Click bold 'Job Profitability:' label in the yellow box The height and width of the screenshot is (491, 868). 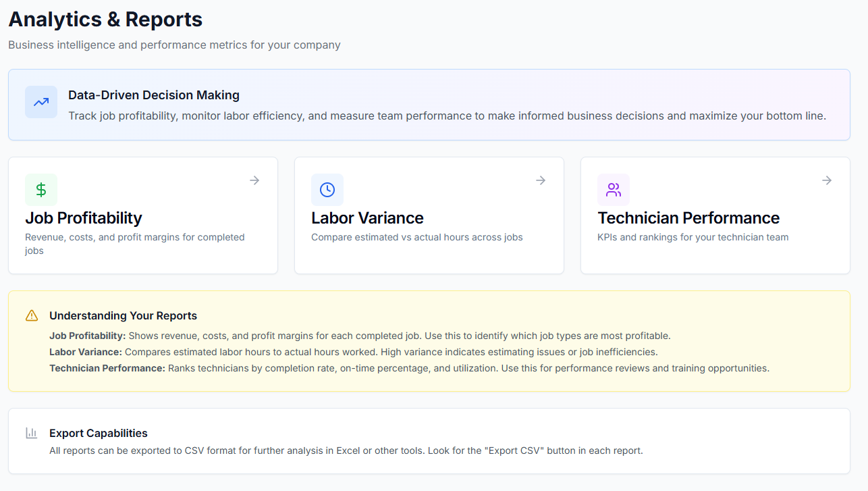click(87, 336)
